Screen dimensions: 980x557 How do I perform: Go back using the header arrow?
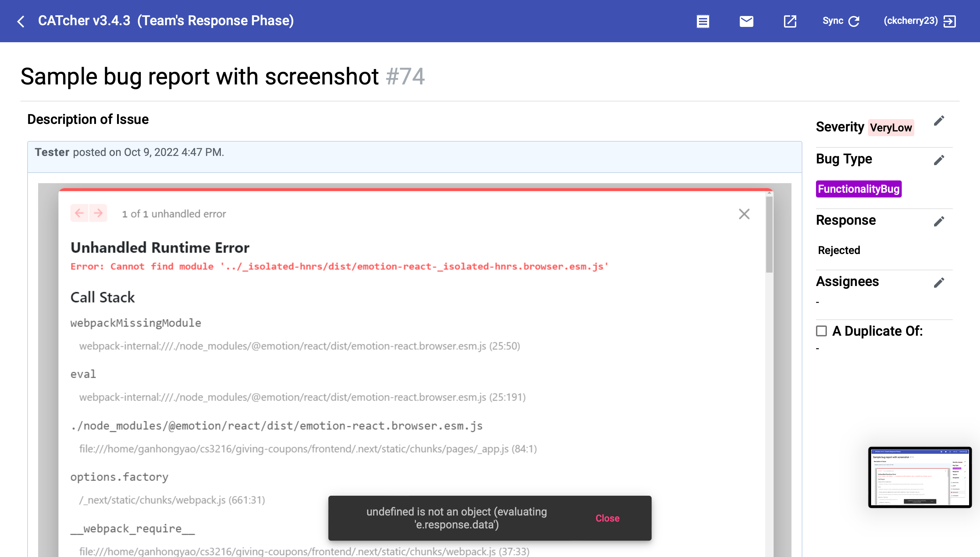(21, 21)
